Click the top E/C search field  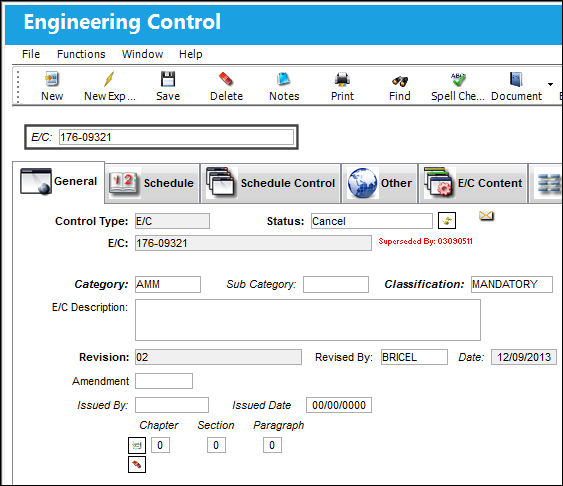tap(176, 137)
